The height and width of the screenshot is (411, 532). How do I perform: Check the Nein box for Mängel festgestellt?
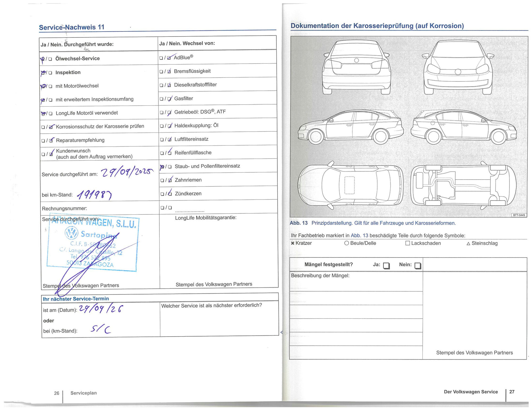point(418,266)
